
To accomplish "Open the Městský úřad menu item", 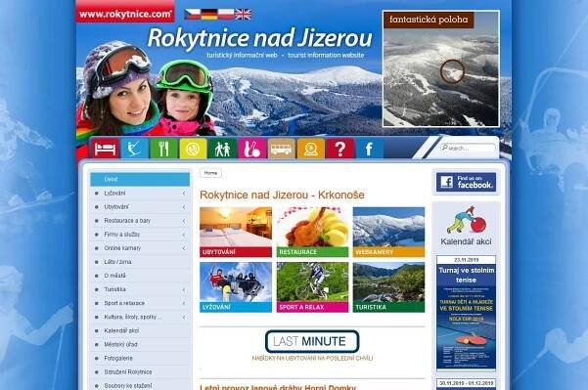I will [x=140, y=344].
